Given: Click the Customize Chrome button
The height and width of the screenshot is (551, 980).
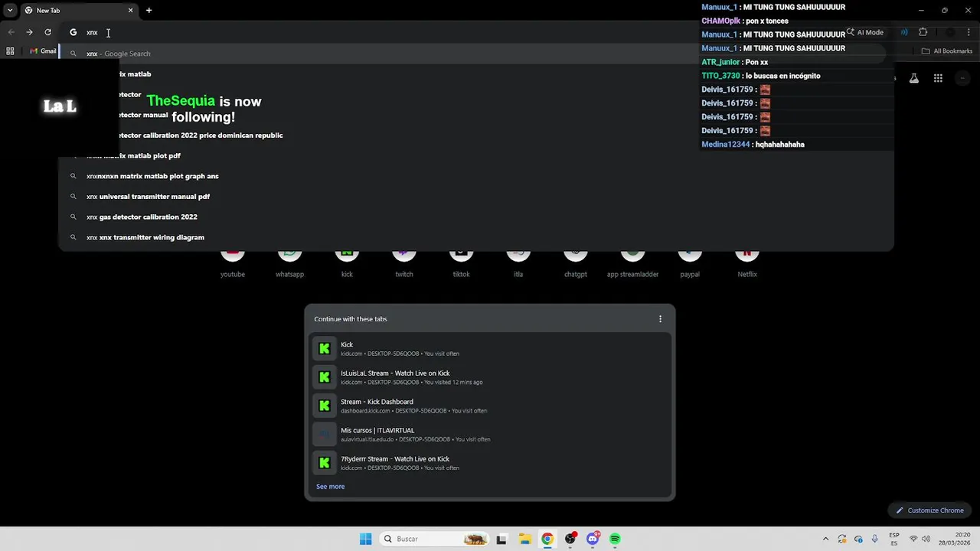Looking at the screenshot, I should (929, 510).
